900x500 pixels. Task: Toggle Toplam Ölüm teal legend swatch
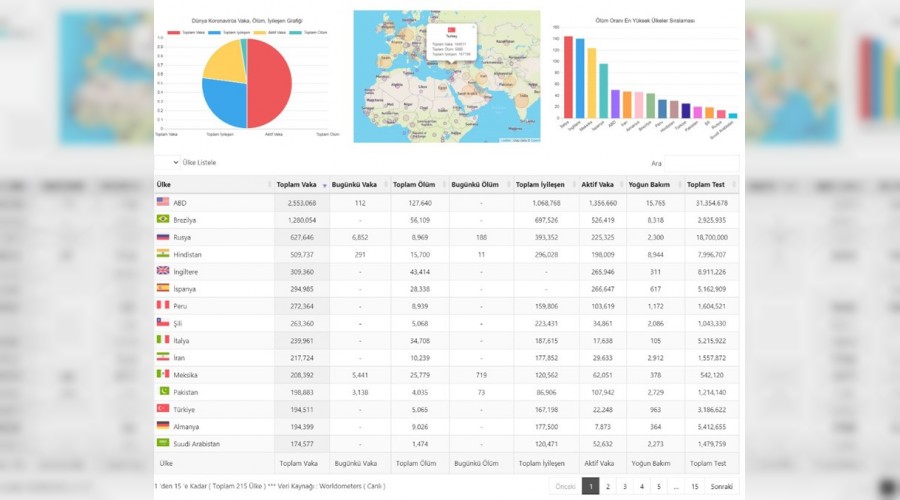click(295, 33)
